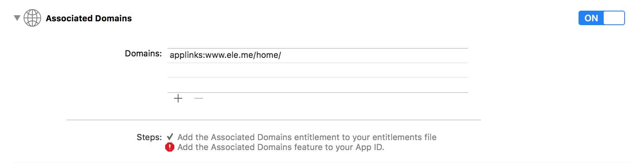
Task: Select the applinks:www.ele.me/home/ domain entry
Action: [x=225, y=55]
